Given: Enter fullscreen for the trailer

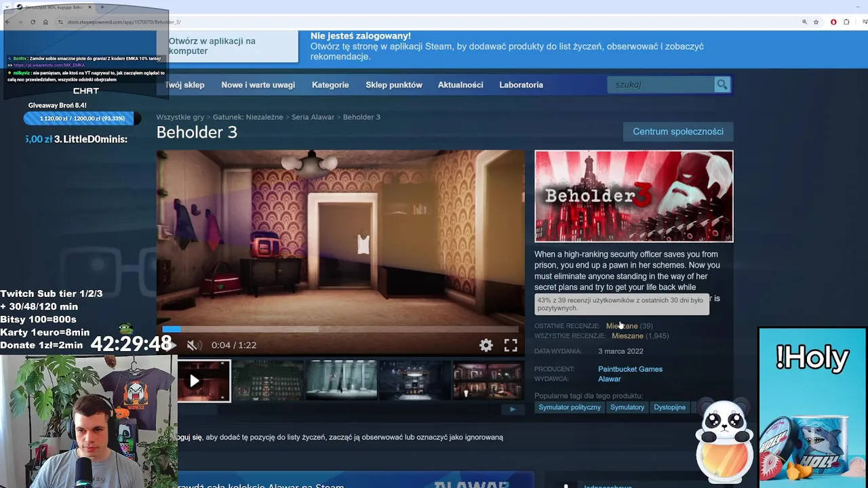Looking at the screenshot, I should [511, 345].
